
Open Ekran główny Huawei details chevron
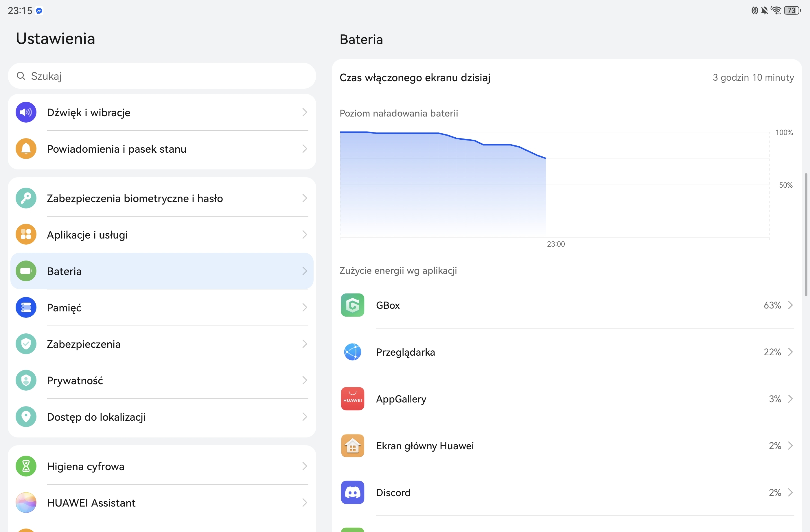[791, 446]
